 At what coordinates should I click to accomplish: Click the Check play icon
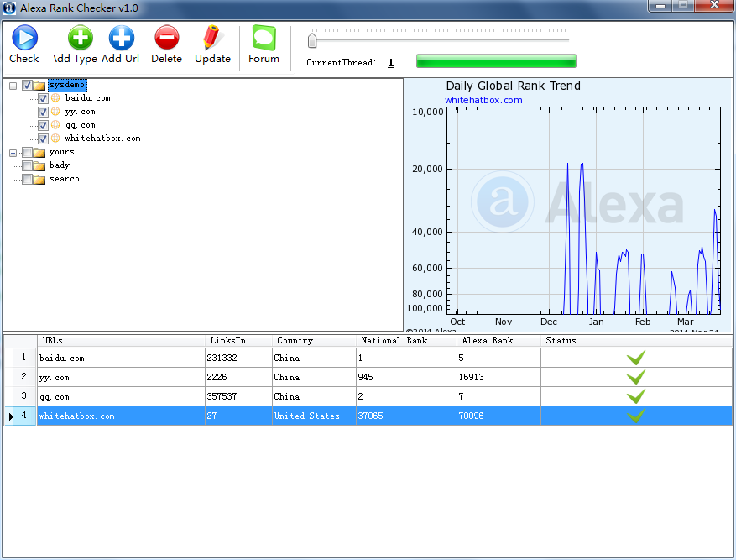tap(24, 38)
